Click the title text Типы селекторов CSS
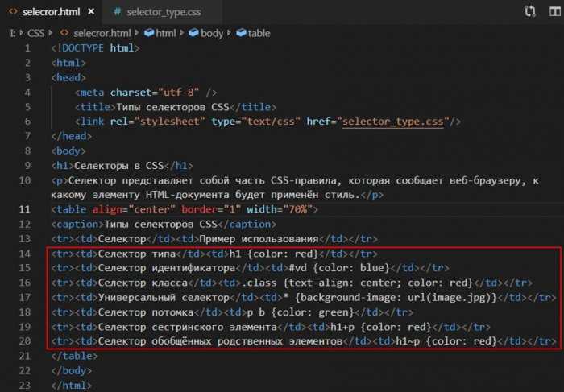The height and width of the screenshot is (392, 564). coord(172,107)
